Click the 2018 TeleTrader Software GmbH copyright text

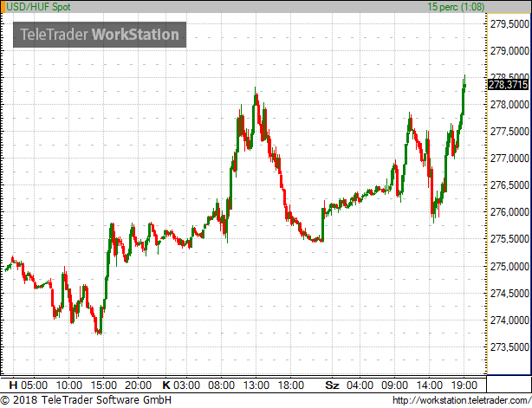pos(86,400)
